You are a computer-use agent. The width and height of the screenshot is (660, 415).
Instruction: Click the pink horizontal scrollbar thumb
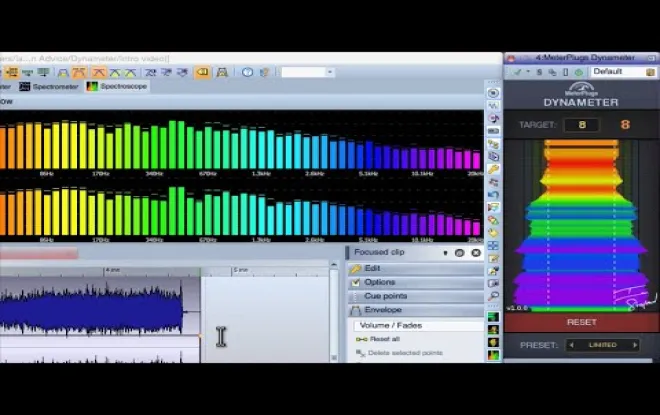[x=39, y=253]
